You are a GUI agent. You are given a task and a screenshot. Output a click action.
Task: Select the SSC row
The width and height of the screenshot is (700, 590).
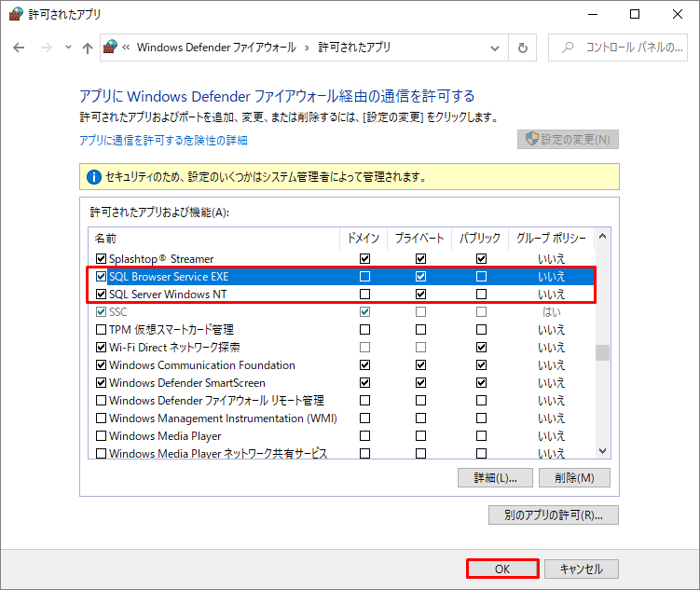(x=341, y=312)
